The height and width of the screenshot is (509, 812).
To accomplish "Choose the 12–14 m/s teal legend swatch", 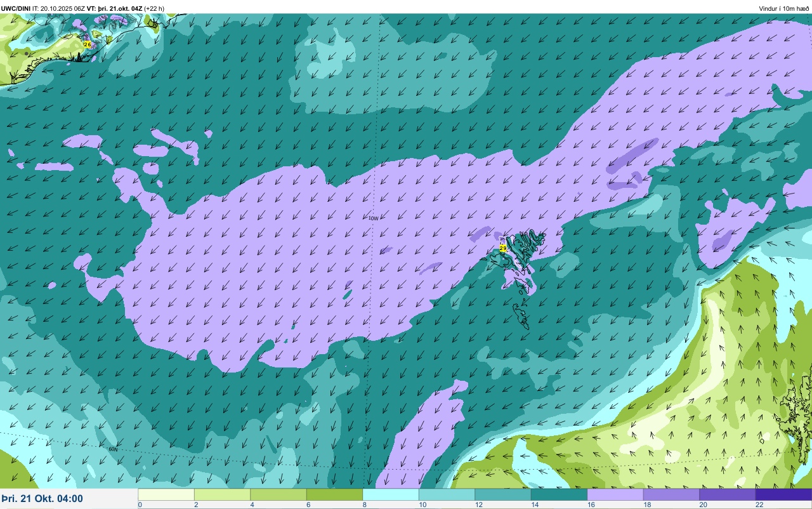I will (503, 494).
